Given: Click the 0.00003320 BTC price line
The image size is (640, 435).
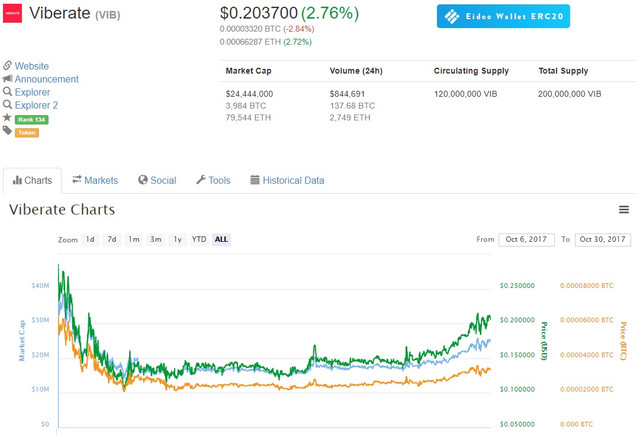Looking at the screenshot, I should [x=267, y=29].
